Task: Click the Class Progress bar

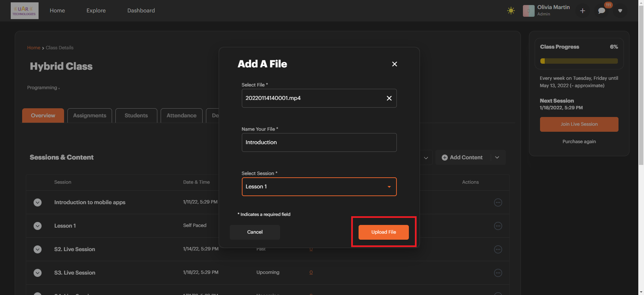Action: click(x=579, y=61)
